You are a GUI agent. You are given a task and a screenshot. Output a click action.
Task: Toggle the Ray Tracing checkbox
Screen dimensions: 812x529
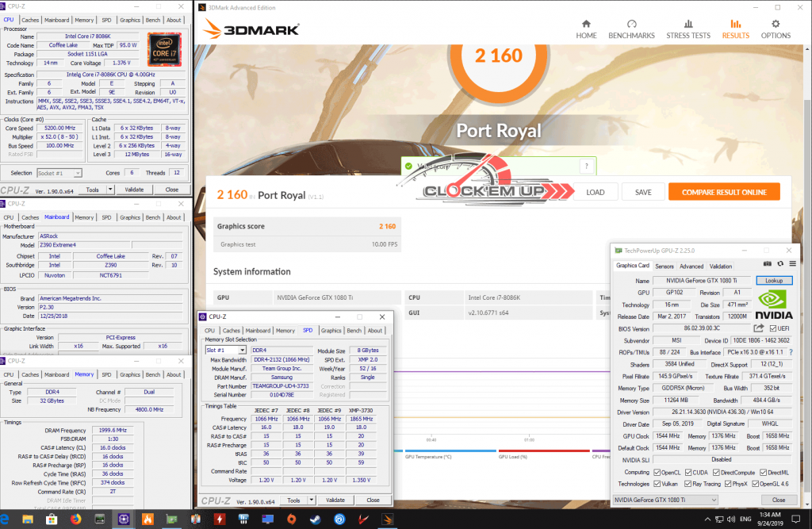(x=689, y=484)
